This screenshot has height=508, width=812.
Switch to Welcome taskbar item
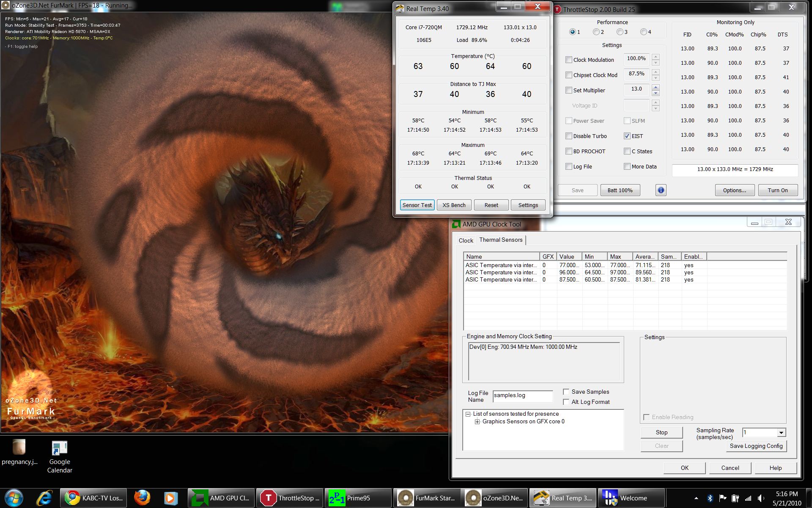point(632,498)
